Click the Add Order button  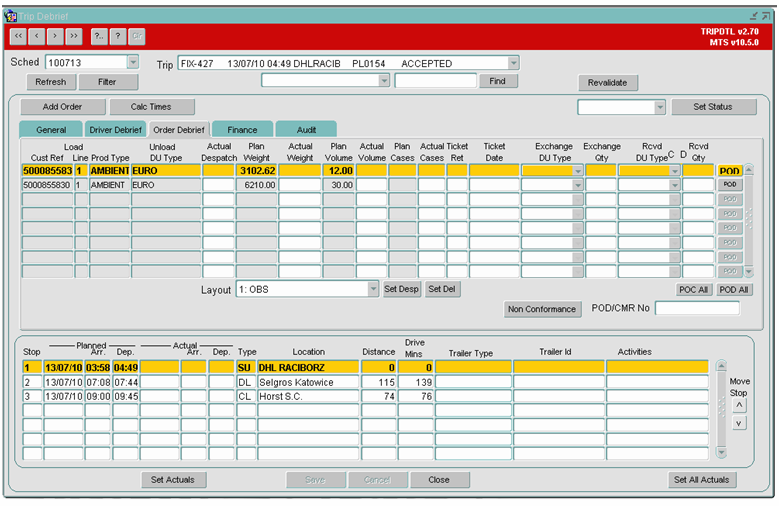[x=62, y=107]
